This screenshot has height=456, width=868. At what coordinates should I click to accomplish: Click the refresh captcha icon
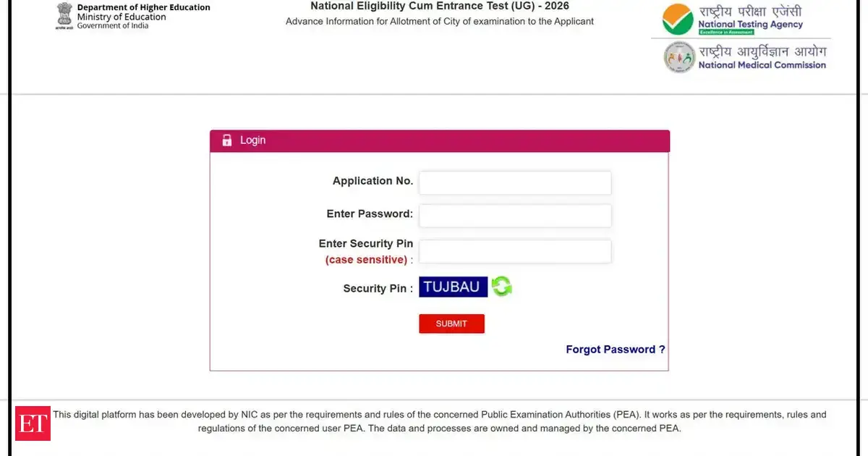(x=502, y=286)
